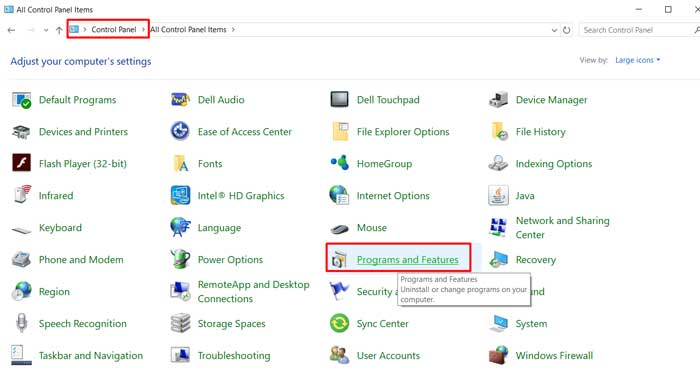Click the Infrared icon
The width and height of the screenshot is (700, 373).
(x=22, y=195)
